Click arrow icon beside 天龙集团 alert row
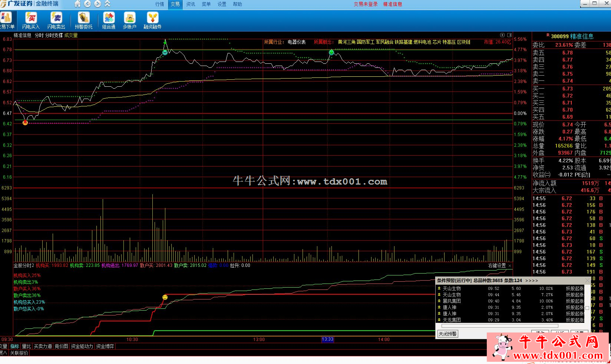The image size is (611, 364). (x=439, y=320)
